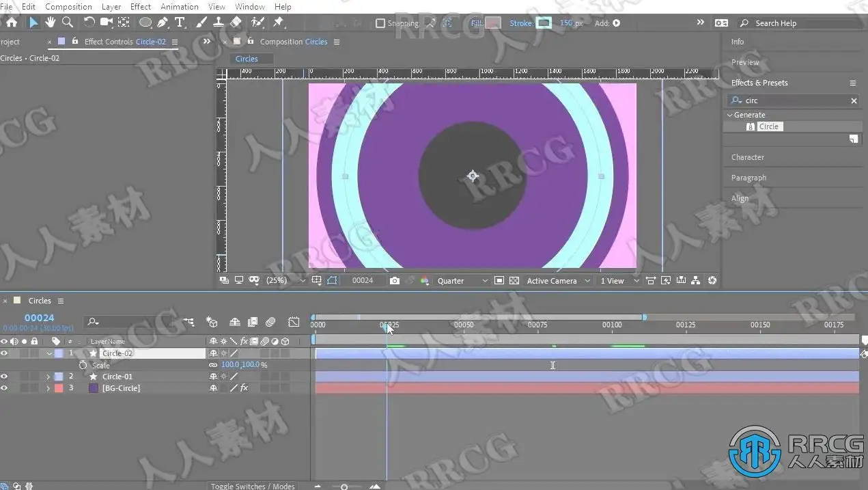The image size is (868, 490).
Task: Hide the Circle-02 layer with eye icon
Action: (4, 353)
